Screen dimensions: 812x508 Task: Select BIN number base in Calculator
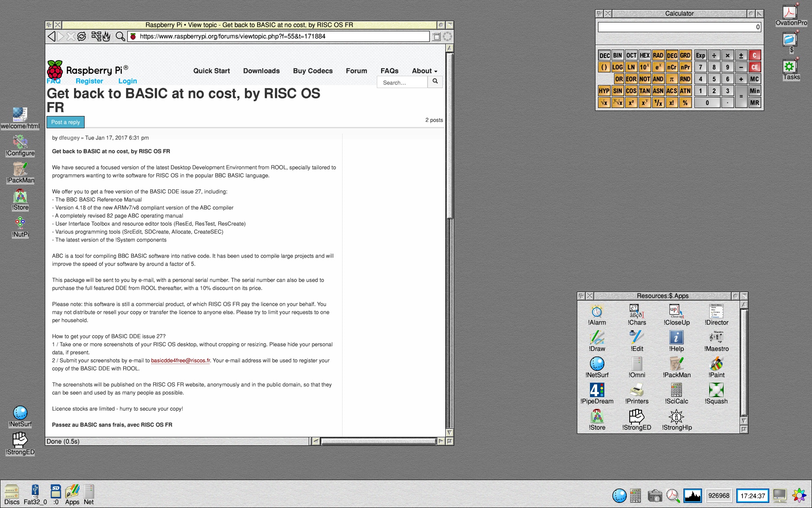[x=617, y=55]
